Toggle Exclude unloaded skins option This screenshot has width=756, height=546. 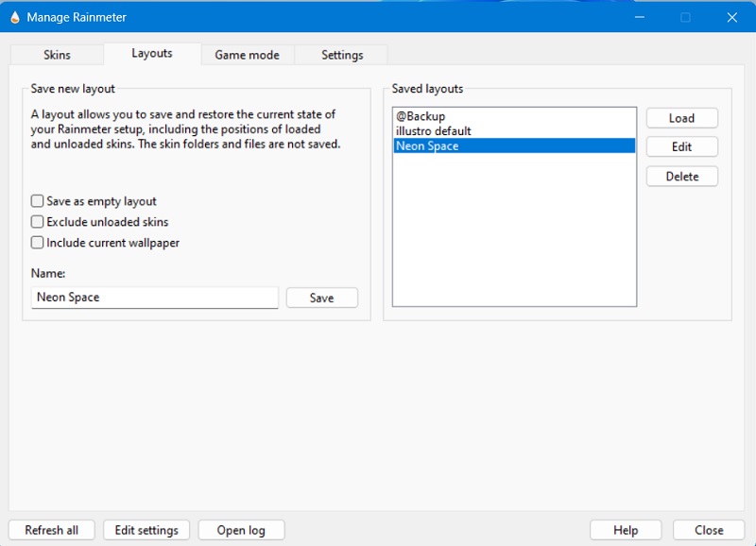(x=38, y=222)
